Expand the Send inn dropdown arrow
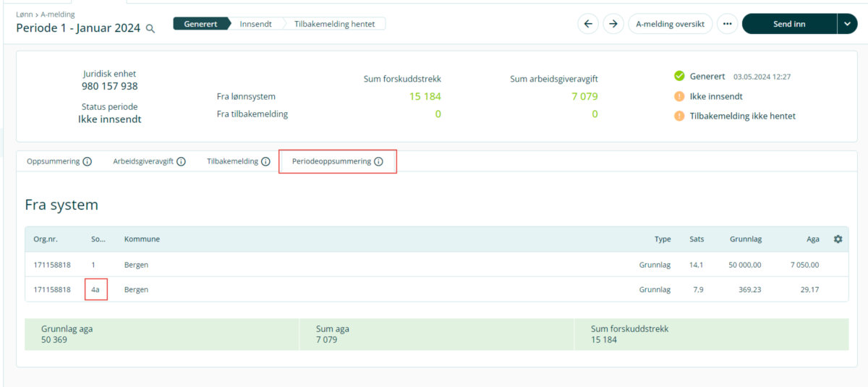The height and width of the screenshot is (387, 868). click(x=847, y=24)
